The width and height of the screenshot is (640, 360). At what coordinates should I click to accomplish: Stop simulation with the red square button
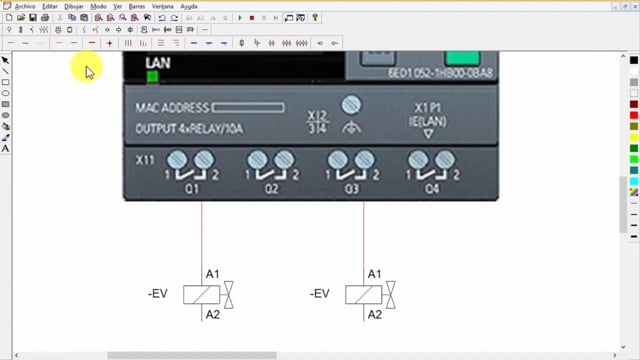[x=252, y=18]
